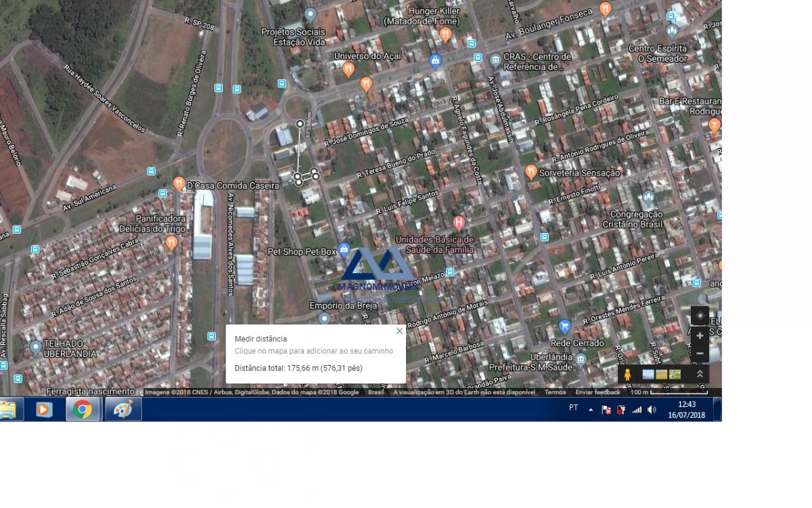Show hidden system tray icons arrow
The width and height of the screenshot is (812, 508).
590,409
